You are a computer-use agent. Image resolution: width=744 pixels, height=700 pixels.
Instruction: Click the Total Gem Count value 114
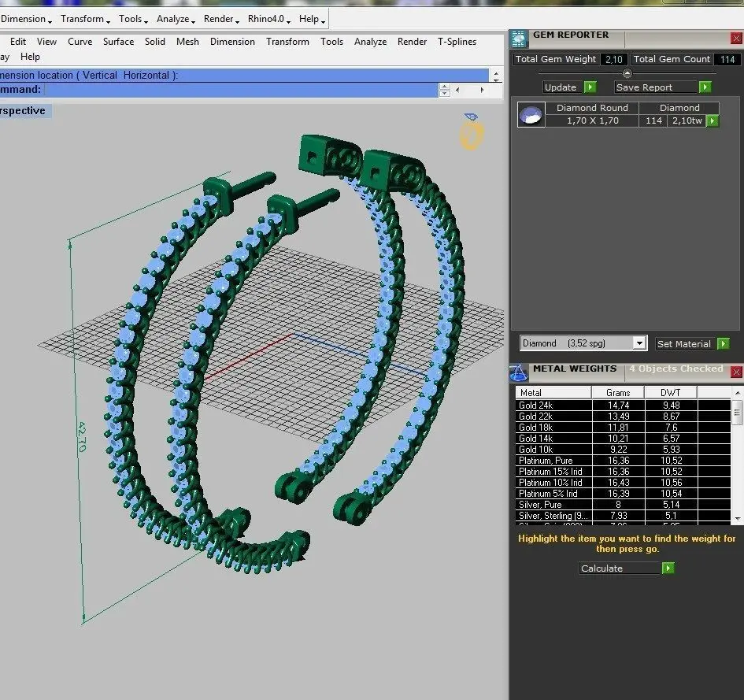727,59
